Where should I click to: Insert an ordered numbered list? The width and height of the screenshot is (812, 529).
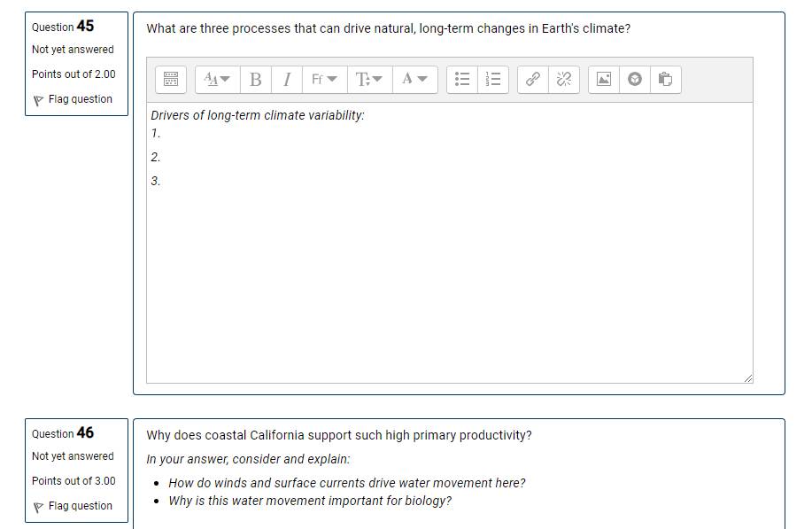tap(493, 79)
